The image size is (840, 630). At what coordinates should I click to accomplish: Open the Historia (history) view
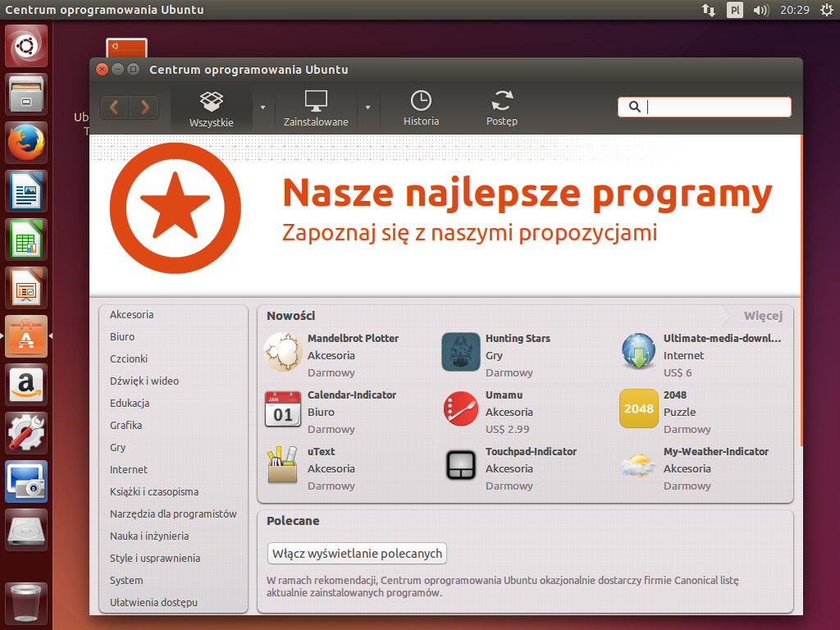click(x=421, y=109)
